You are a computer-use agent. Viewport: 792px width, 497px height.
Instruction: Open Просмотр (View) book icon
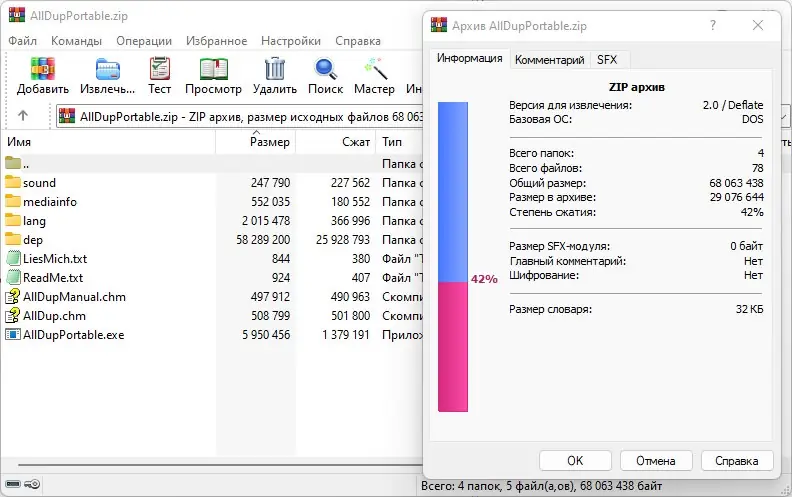pyautogui.click(x=214, y=69)
